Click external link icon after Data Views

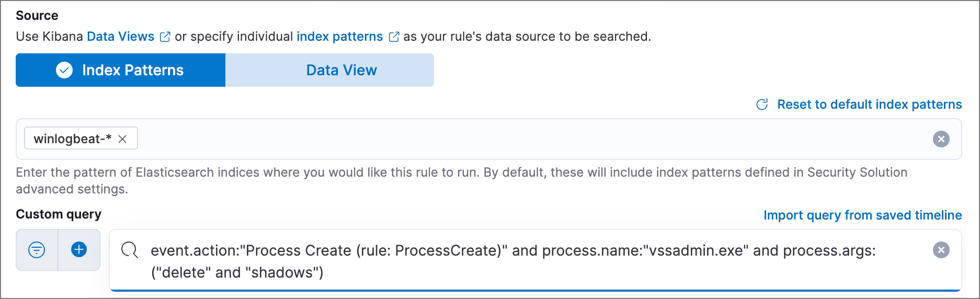165,37
